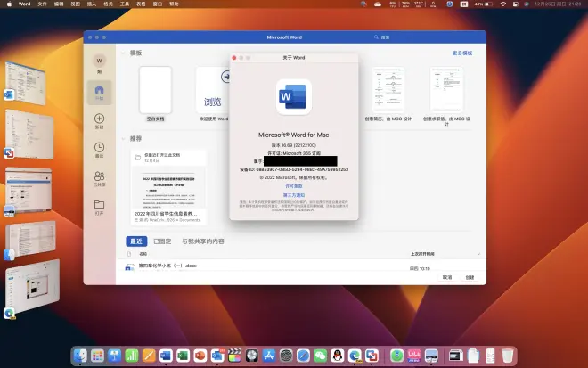Click the Word icon in the Dock
This screenshot has width=588, height=368.
[x=166, y=356]
